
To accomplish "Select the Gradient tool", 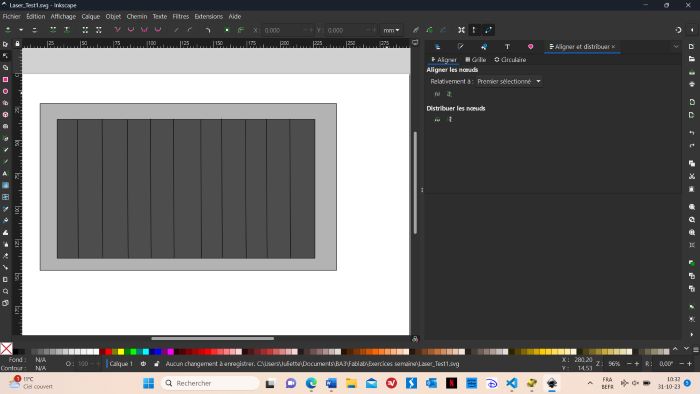I will tap(5, 185).
